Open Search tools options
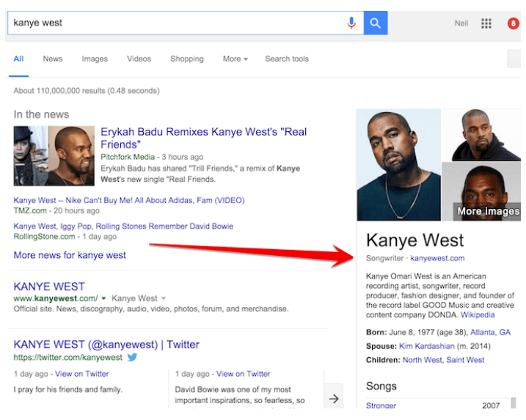Image resolution: width=526 pixels, height=420 pixels. point(287,59)
